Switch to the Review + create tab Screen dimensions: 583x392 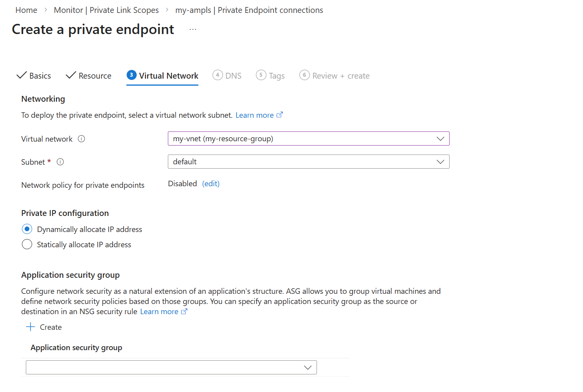340,76
